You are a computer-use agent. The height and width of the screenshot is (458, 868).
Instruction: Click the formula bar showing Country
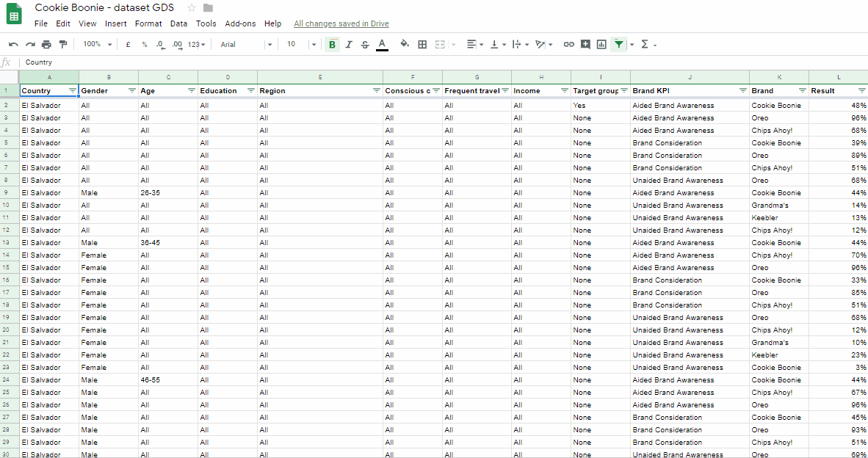[443, 62]
